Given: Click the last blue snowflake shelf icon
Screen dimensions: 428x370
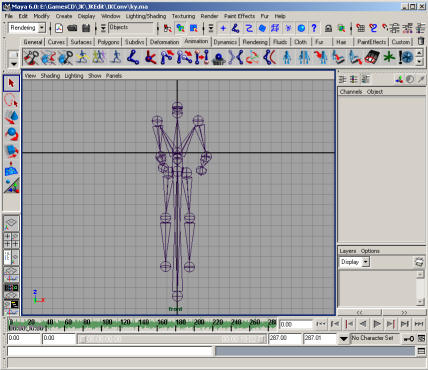Looking at the screenshot, I should [406, 57].
